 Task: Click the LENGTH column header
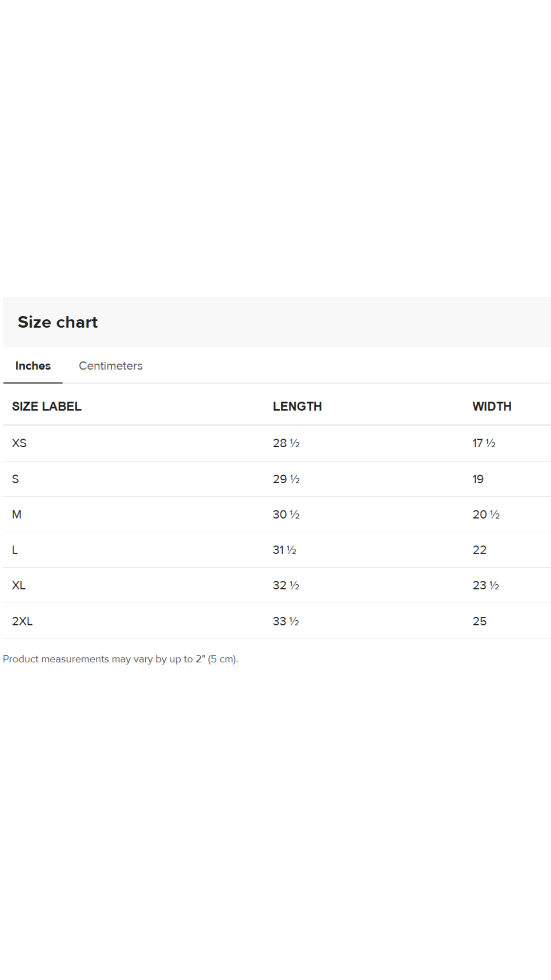[297, 406]
